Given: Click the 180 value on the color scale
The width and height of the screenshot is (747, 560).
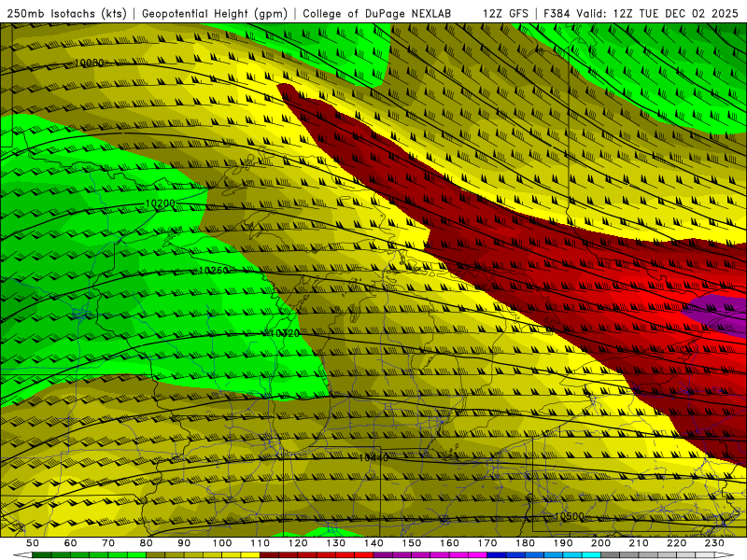Looking at the screenshot, I should 525,543.
